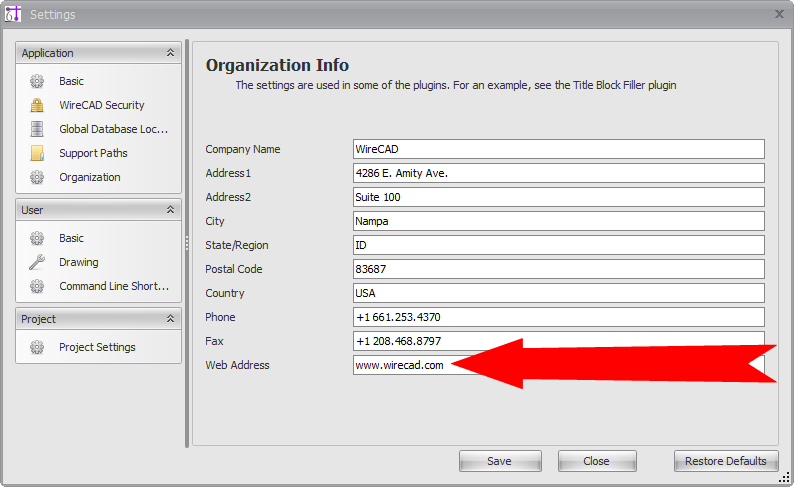Click the gear icon beside Command Line Shortcuts

[x=37, y=286]
